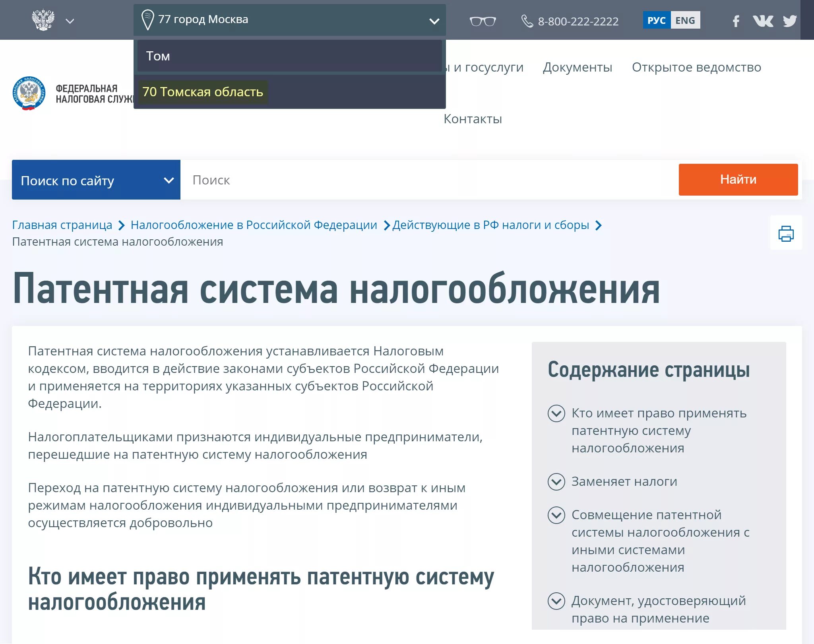814x644 pixels.
Task: Click the printer icon to print page
Action: [785, 233]
